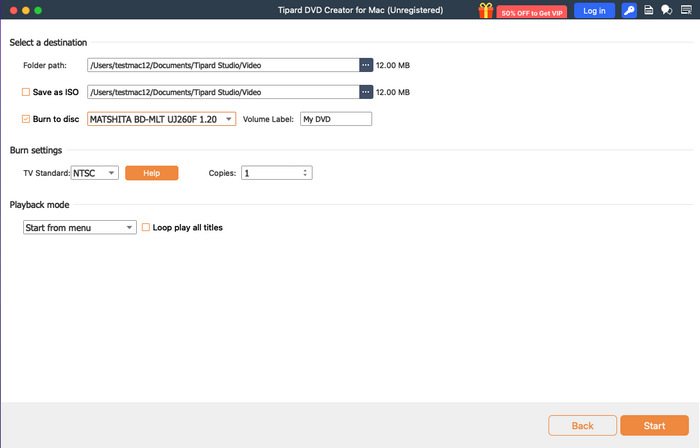700x448 pixels.
Task: Click the red close window button
Action: 13,10
